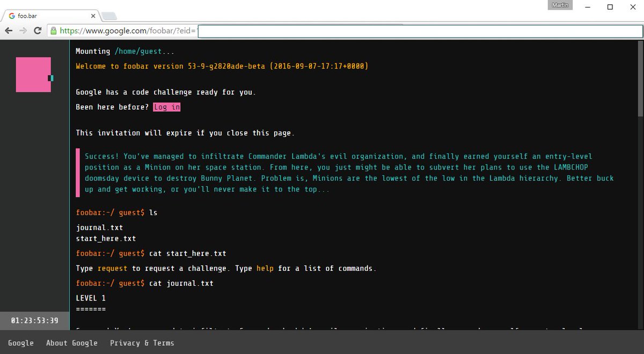Click the orange 'request' keyword
This screenshot has height=354, width=644.
pos(113,268)
